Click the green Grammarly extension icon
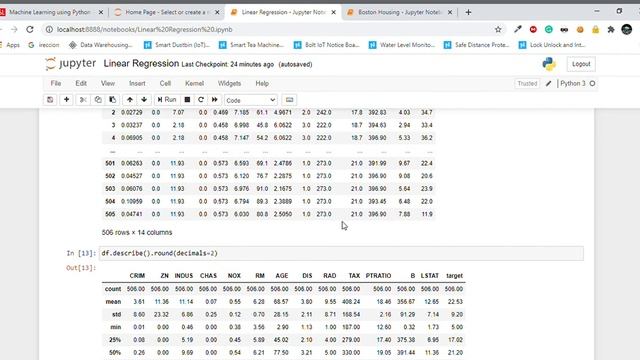640x360 pixels. [549, 29]
